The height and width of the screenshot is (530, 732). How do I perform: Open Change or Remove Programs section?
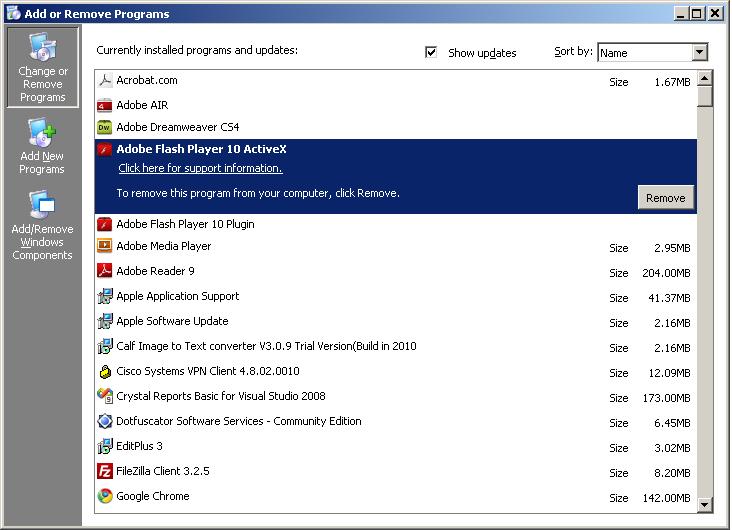pyautogui.click(x=42, y=68)
